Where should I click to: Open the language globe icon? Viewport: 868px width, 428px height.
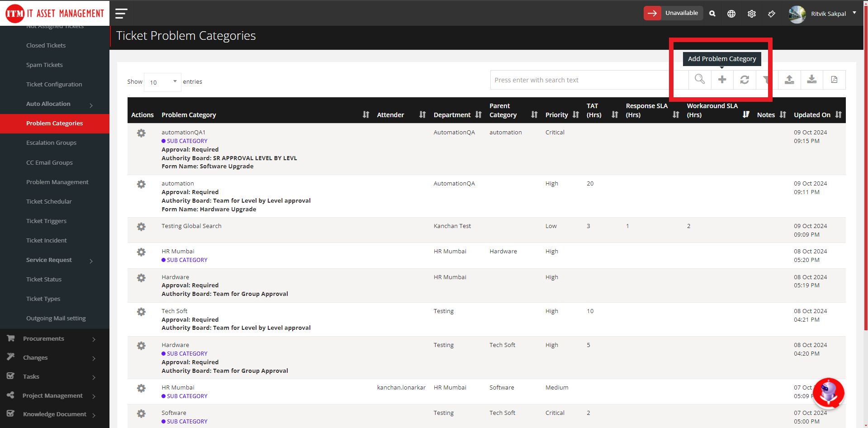pyautogui.click(x=731, y=13)
